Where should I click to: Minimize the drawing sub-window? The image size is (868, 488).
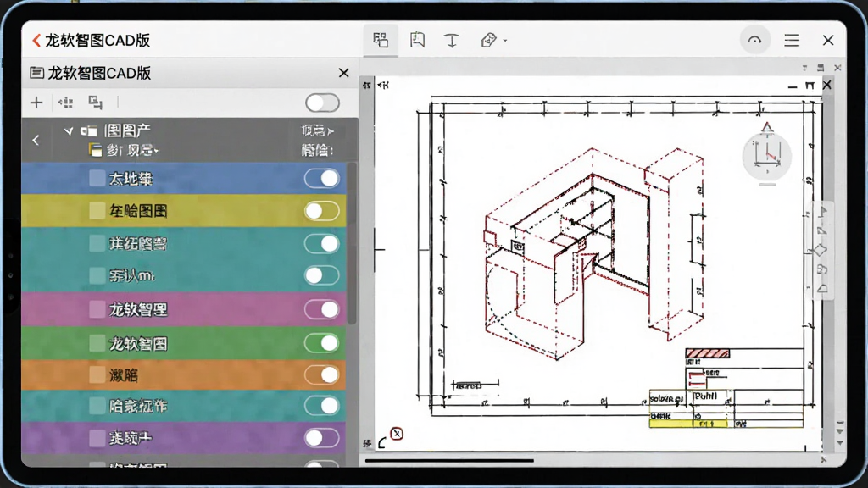point(793,86)
